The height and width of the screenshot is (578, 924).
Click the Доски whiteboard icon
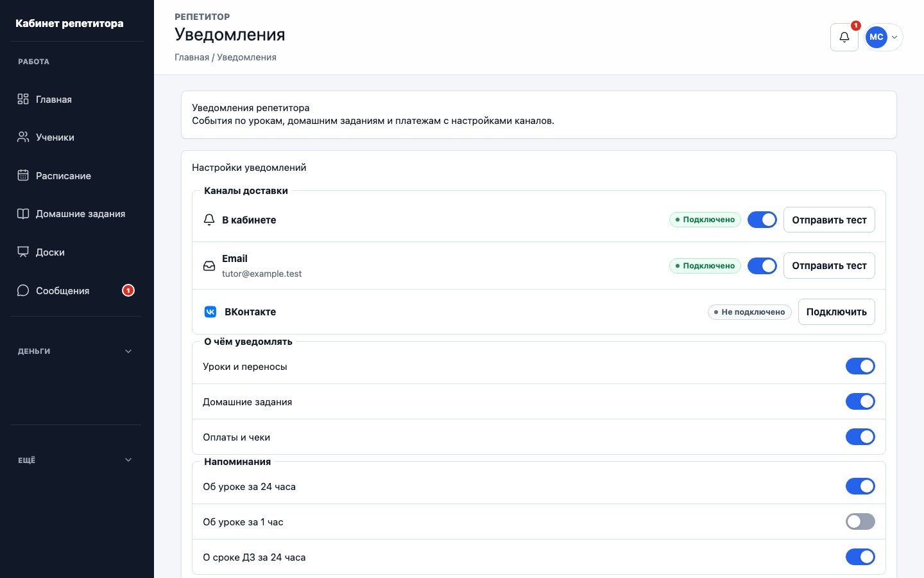click(23, 252)
